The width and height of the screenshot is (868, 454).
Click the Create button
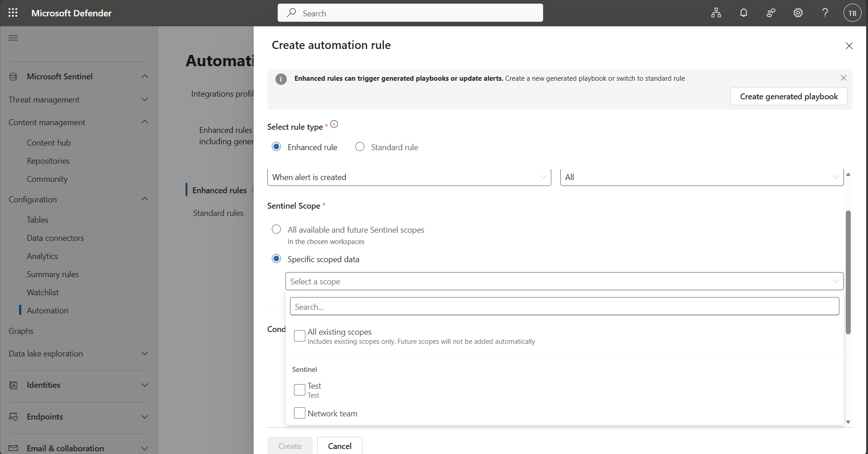[290, 446]
